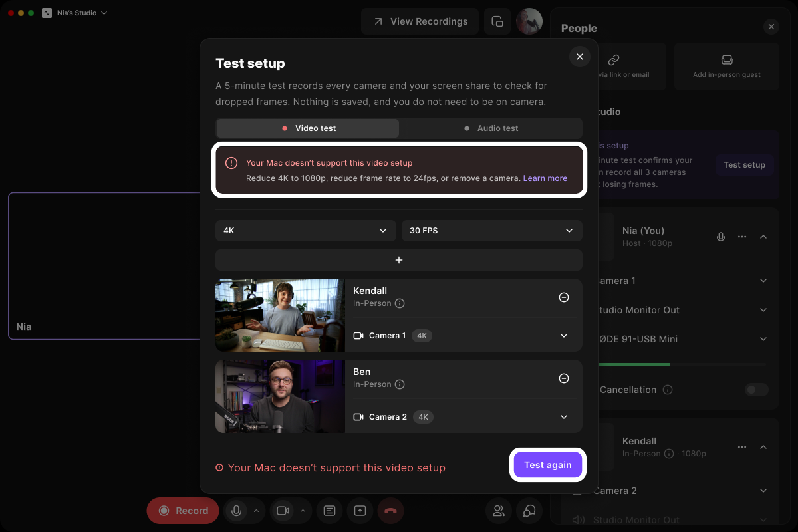Collapse the Nia (You) participant section
Image resolution: width=798 pixels, height=532 pixels.
763,237
